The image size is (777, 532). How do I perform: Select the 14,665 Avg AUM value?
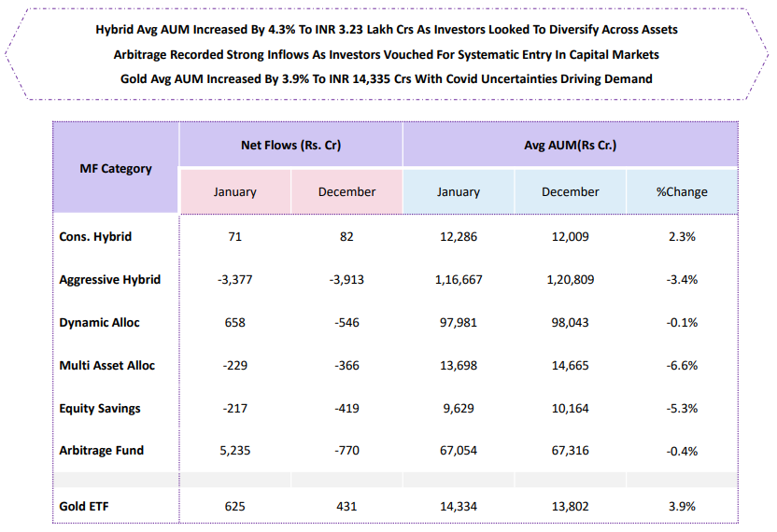(x=571, y=366)
